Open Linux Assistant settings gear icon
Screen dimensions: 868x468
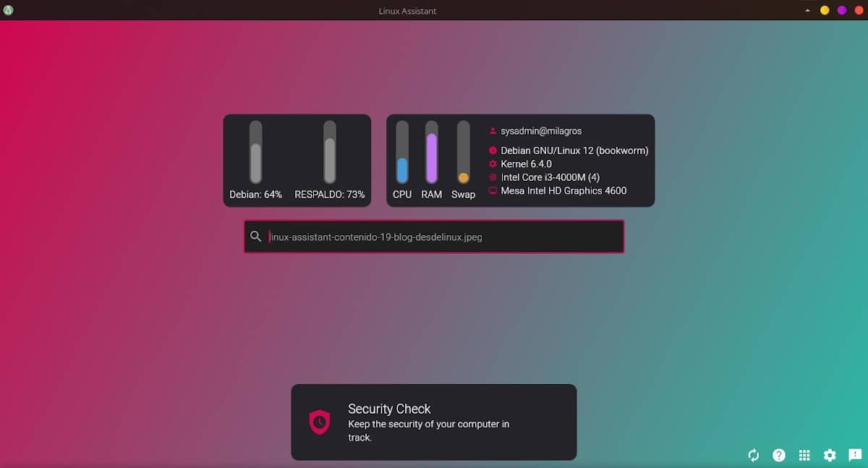(829, 455)
